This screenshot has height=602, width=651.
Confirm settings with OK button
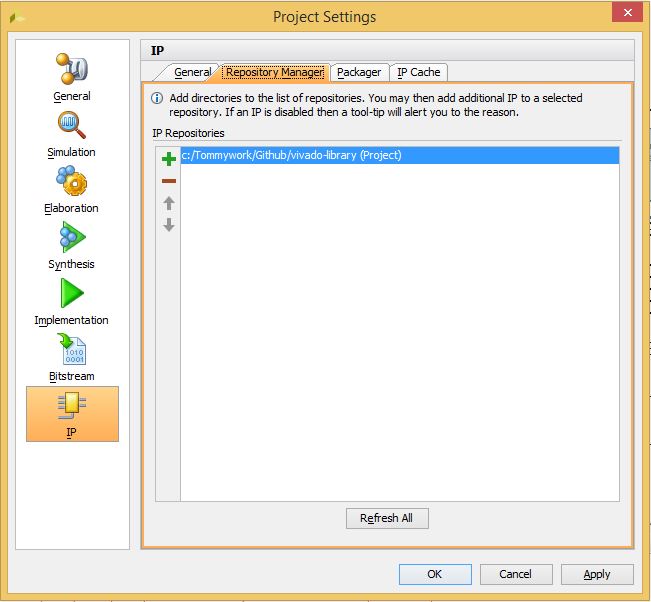coord(434,574)
